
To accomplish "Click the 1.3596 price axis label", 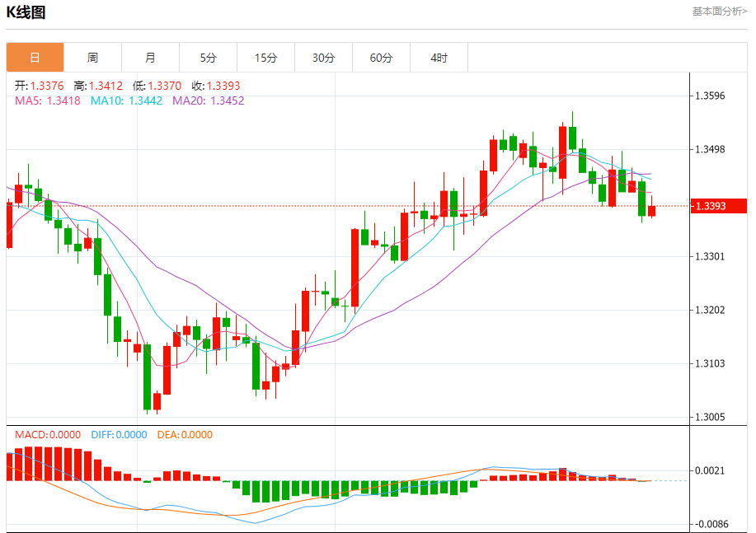I will coord(710,96).
